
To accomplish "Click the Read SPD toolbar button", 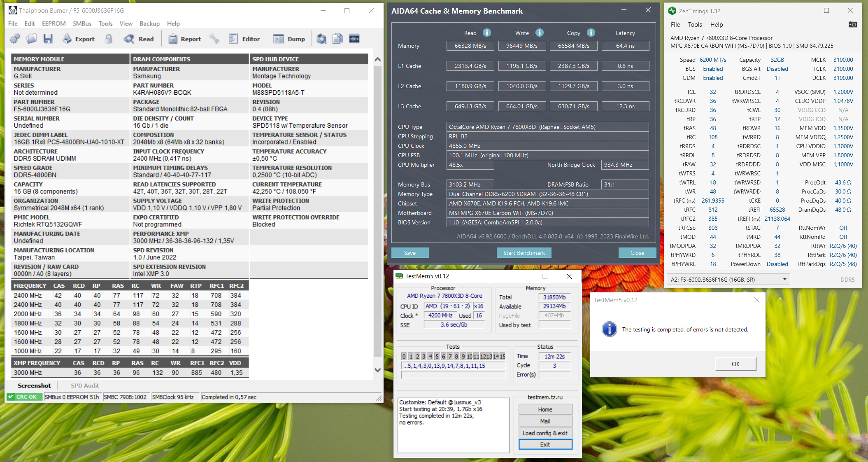I will tap(139, 39).
